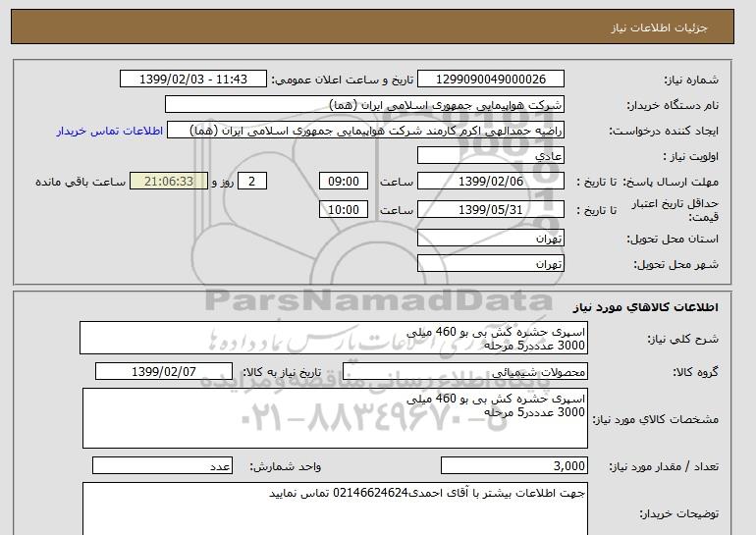Click the گروه کالا label

click(696, 372)
